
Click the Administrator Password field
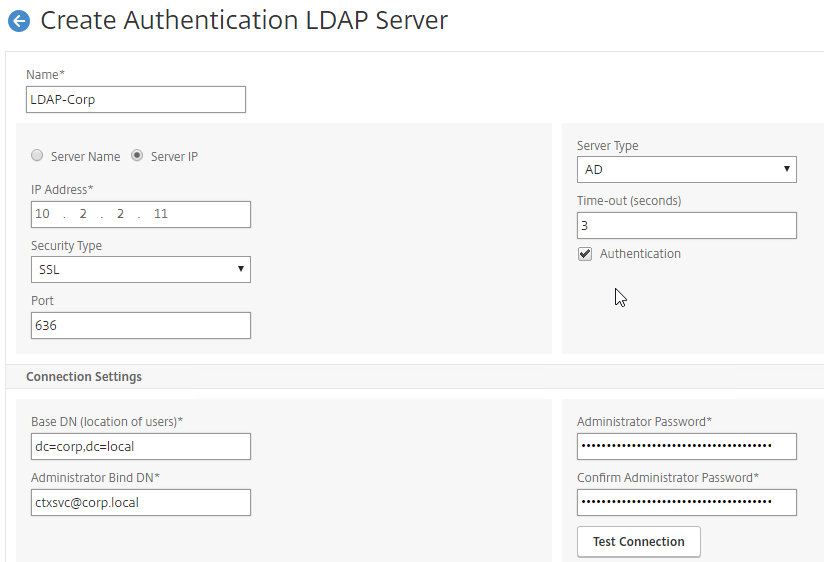(686, 446)
